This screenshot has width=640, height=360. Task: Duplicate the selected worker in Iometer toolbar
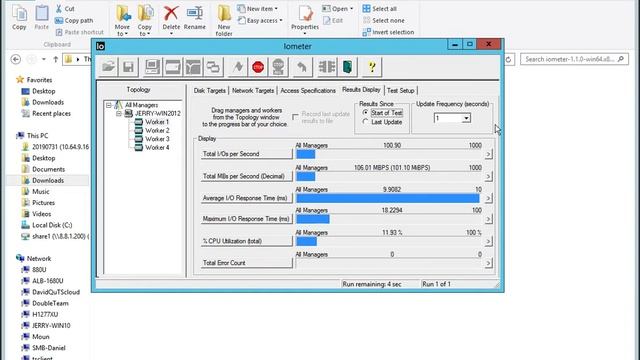pos(213,67)
